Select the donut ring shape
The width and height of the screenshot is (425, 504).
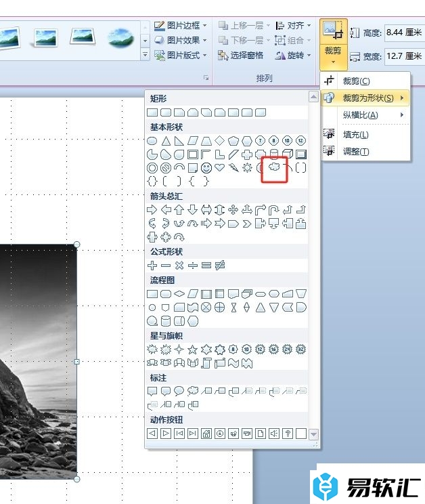(152, 168)
